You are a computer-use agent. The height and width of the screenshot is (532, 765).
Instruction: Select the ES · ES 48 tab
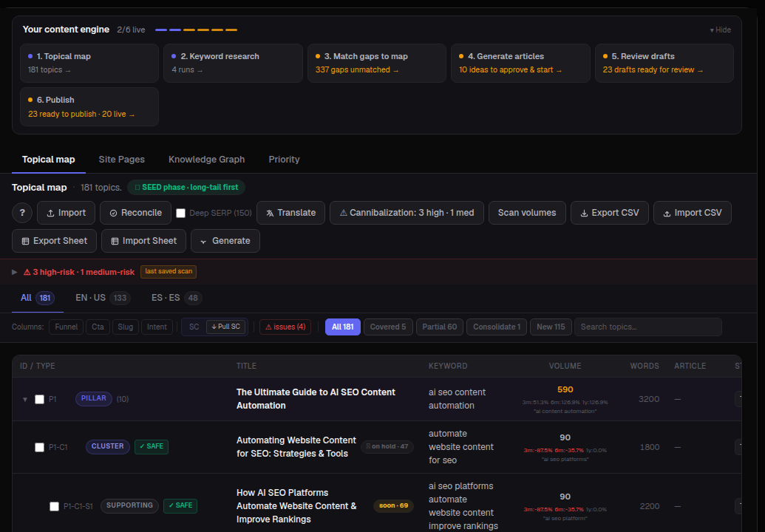177,298
